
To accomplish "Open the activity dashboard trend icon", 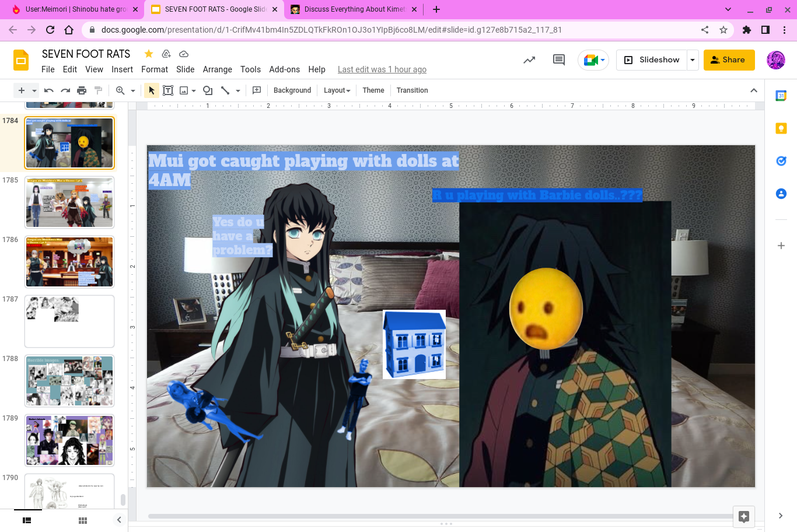I will (x=529, y=60).
